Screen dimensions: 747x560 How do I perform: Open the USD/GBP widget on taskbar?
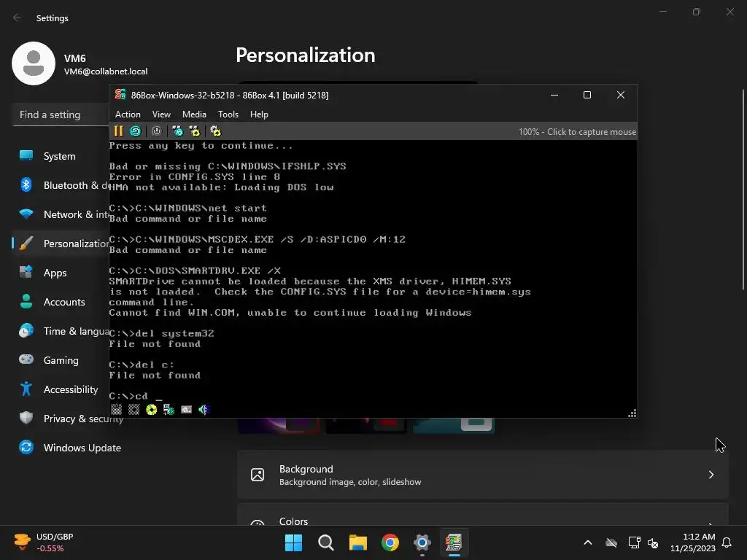pyautogui.click(x=44, y=542)
